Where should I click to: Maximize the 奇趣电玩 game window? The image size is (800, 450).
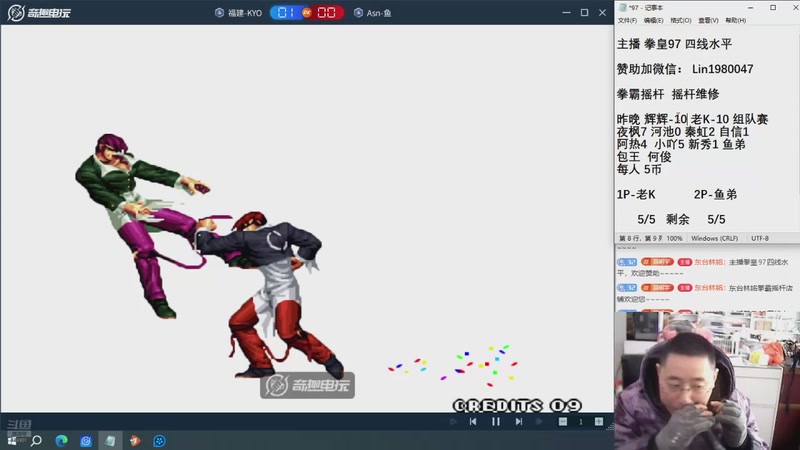pyautogui.click(x=585, y=12)
